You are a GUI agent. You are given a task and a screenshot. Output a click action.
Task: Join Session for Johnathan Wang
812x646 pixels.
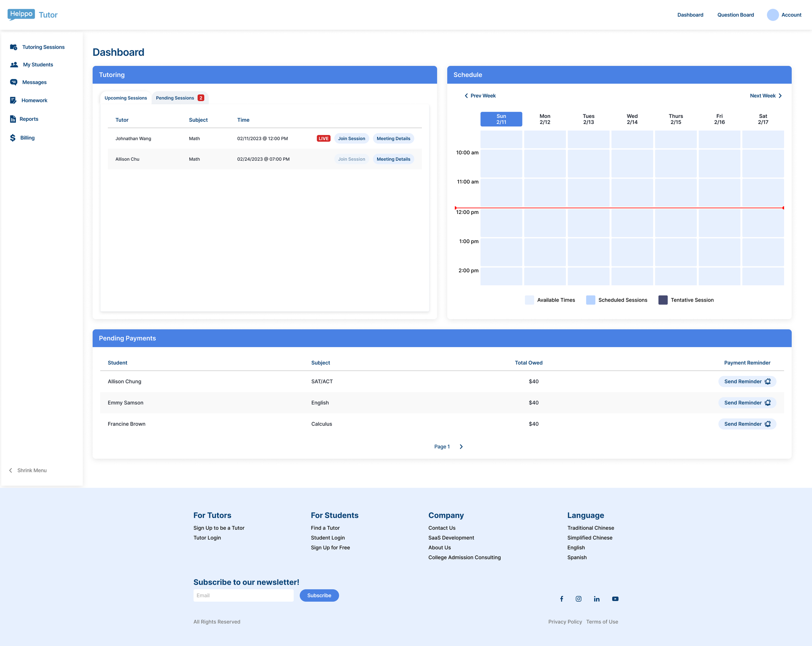point(351,139)
